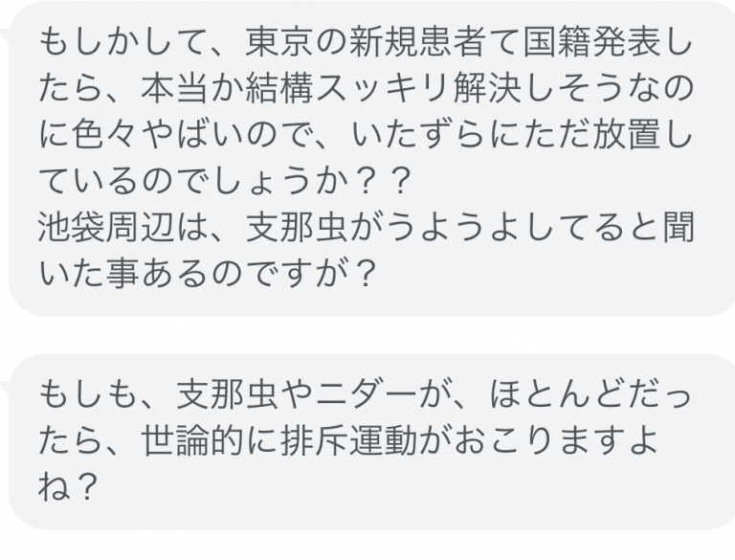This screenshot has height=560, width=735.
Task: Click the line いた事あるのですが？
Action: pyautogui.click(x=207, y=274)
